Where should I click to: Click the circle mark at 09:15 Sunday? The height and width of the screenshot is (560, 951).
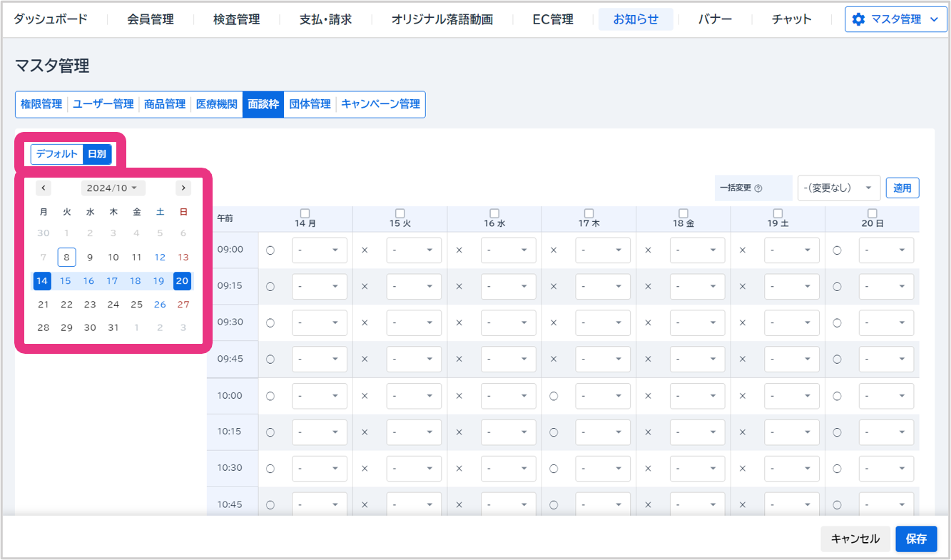tap(837, 287)
